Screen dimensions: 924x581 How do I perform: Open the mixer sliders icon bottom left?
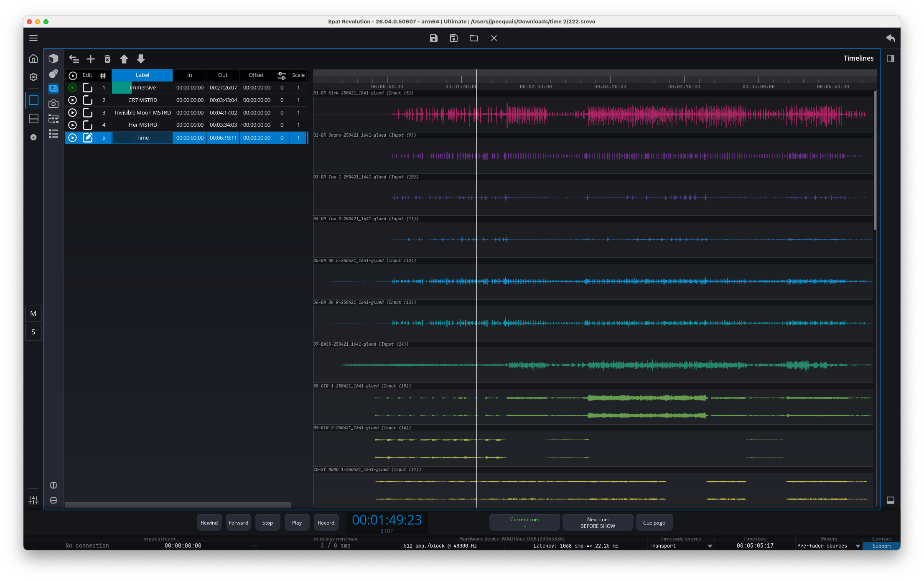click(33, 500)
